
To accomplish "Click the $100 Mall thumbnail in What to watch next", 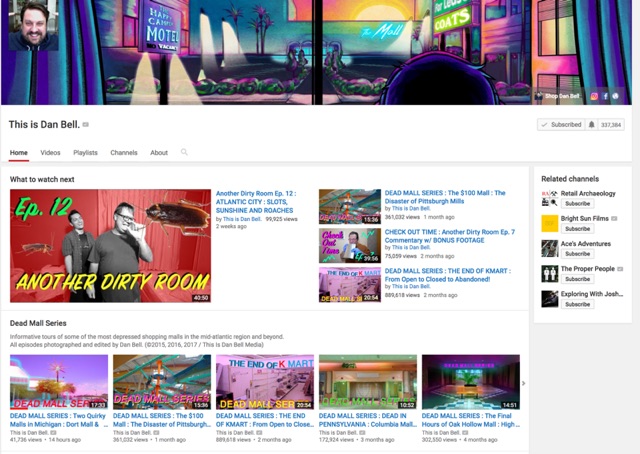I will coord(350,207).
